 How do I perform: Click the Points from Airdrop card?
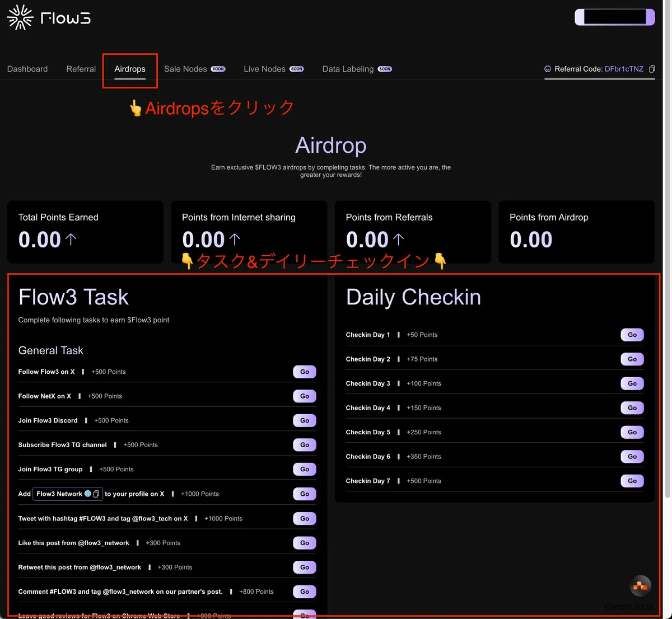tap(577, 232)
